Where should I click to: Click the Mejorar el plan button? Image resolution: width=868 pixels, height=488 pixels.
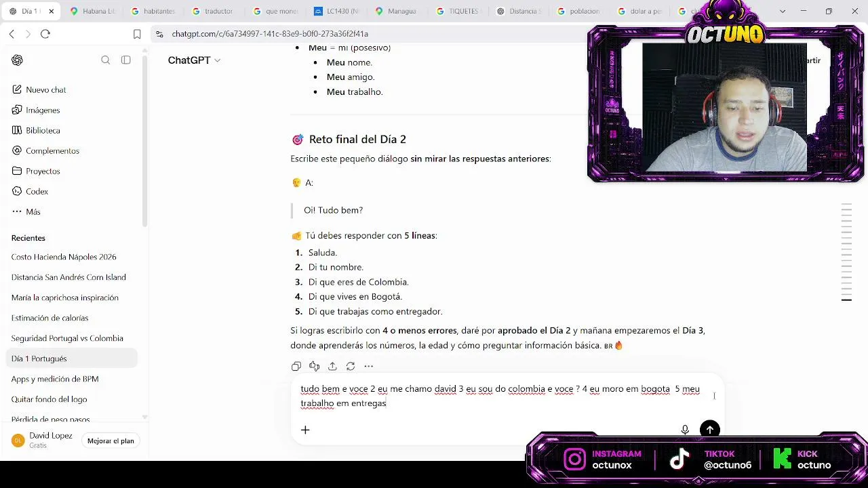(111, 441)
